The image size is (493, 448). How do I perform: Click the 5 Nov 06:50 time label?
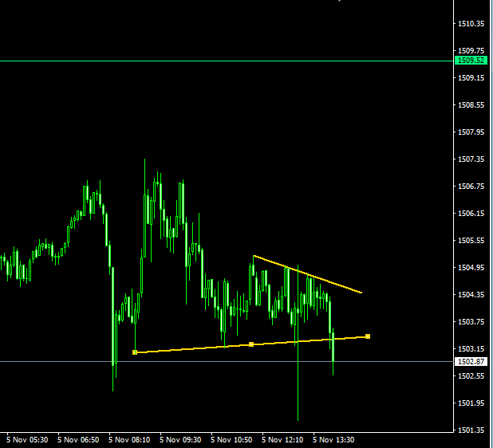tap(78, 440)
